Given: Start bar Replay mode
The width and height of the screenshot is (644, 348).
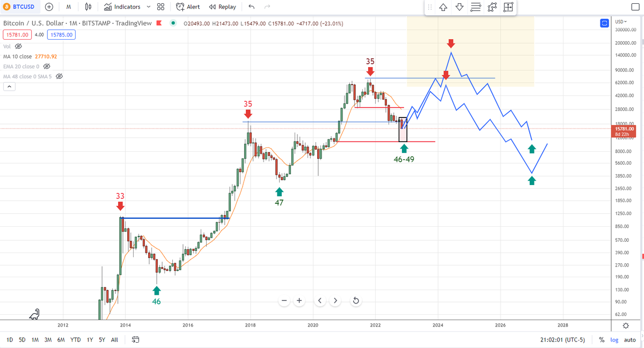Looking at the screenshot, I should (x=222, y=7).
